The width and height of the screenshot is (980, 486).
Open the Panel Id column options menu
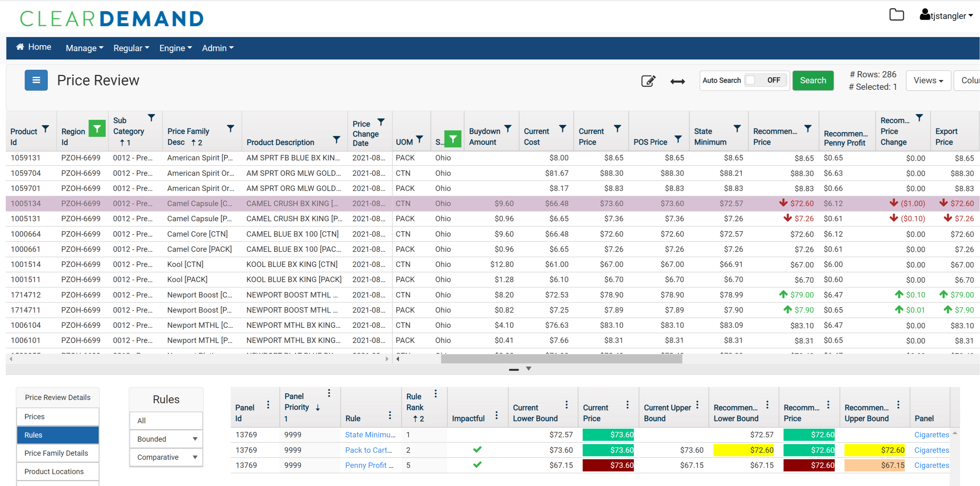click(x=268, y=404)
